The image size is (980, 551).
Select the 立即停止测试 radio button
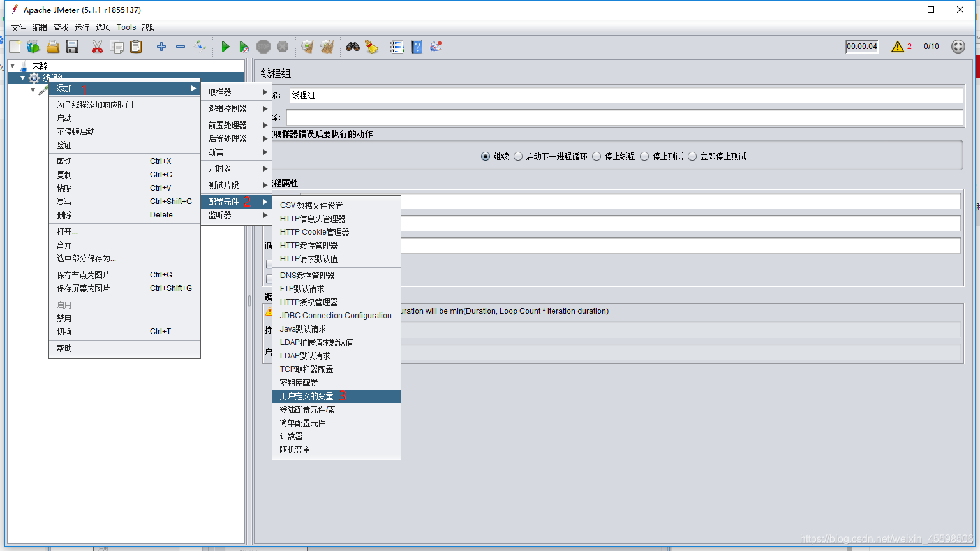click(x=692, y=156)
